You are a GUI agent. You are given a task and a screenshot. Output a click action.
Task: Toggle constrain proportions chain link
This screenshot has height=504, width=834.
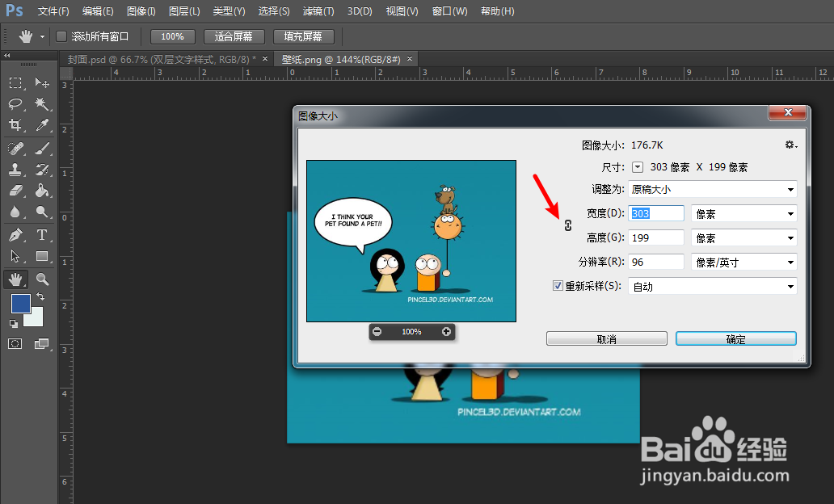pyautogui.click(x=568, y=225)
